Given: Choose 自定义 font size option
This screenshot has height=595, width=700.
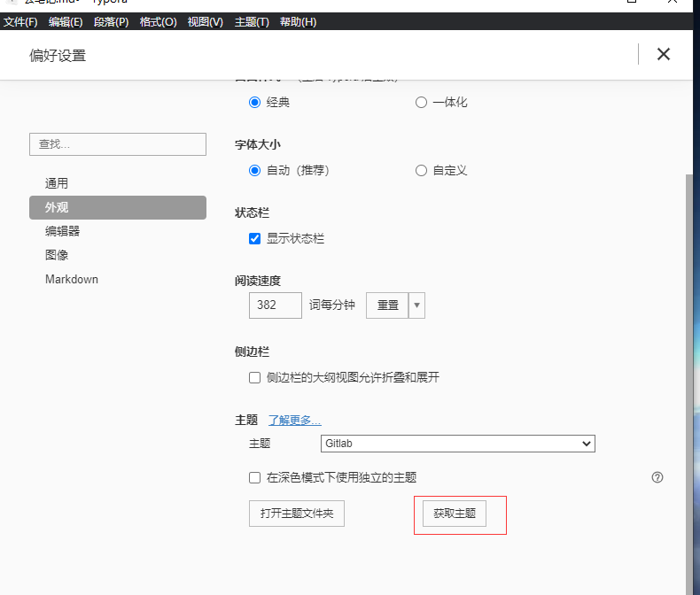Looking at the screenshot, I should pos(421,170).
